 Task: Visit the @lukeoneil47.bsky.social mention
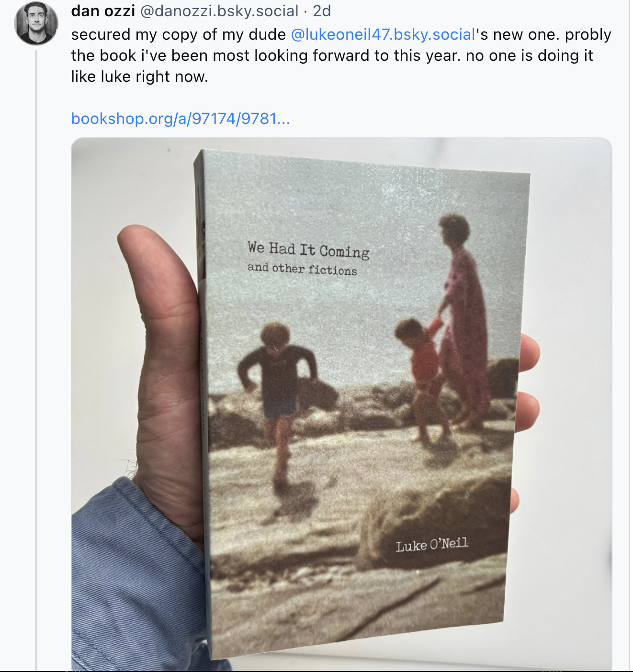tap(383, 34)
